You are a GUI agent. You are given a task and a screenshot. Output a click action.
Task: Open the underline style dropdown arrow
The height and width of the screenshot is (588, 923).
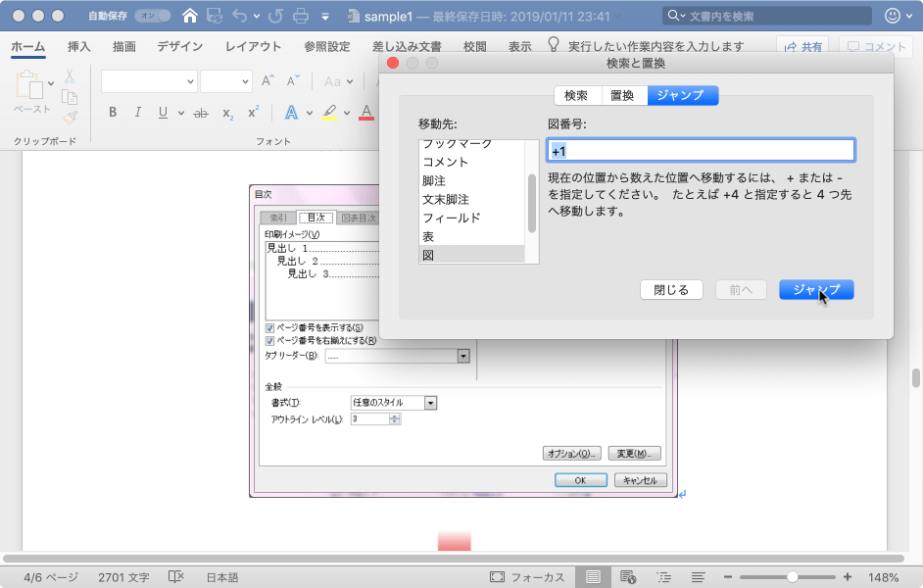(x=181, y=113)
